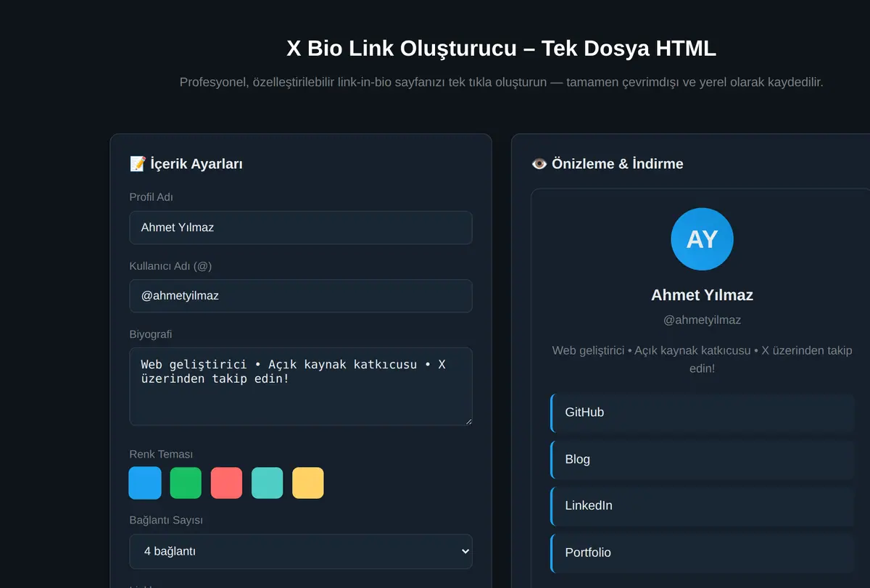Click the Renk Teması label

tap(161, 455)
